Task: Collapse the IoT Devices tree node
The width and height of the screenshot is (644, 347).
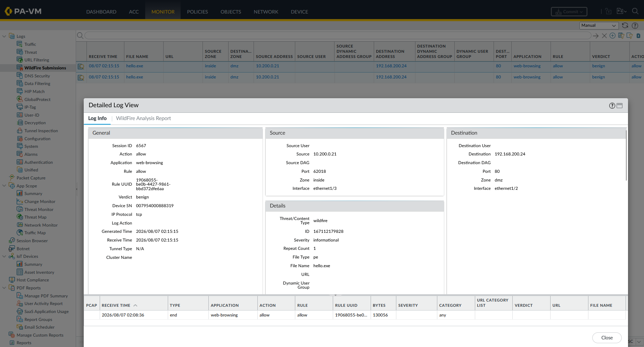Action: click(x=4, y=256)
